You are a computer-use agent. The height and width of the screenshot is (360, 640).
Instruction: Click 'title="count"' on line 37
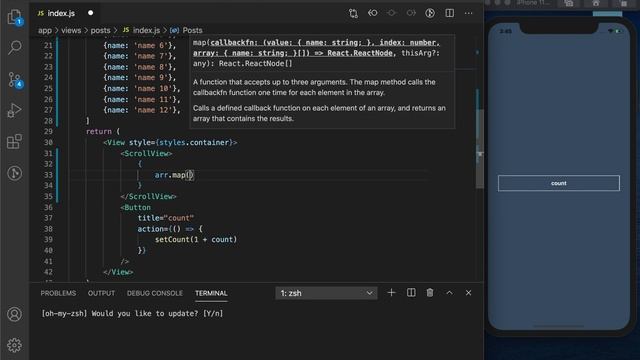pos(166,218)
